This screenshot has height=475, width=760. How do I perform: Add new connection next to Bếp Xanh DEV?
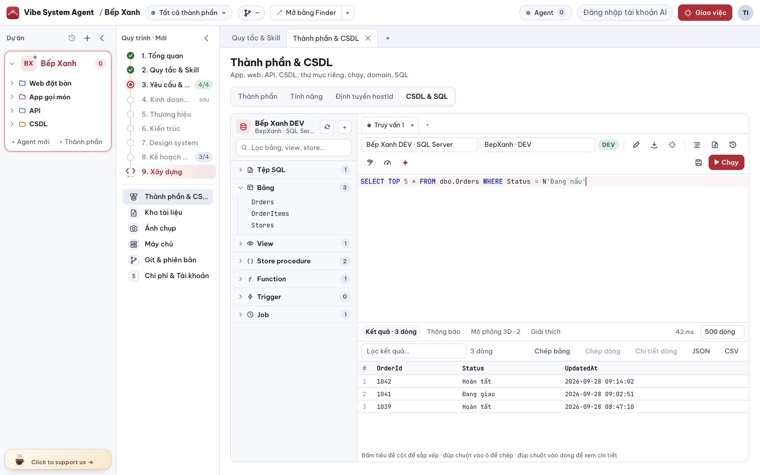click(x=345, y=127)
